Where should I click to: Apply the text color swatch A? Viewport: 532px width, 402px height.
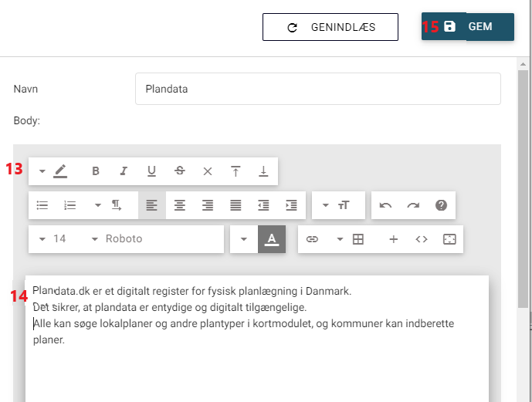(x=272, y=239)
